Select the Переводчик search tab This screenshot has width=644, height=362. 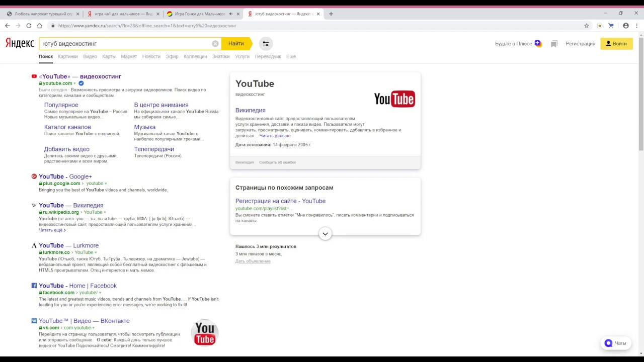click(x=268, y=56)
